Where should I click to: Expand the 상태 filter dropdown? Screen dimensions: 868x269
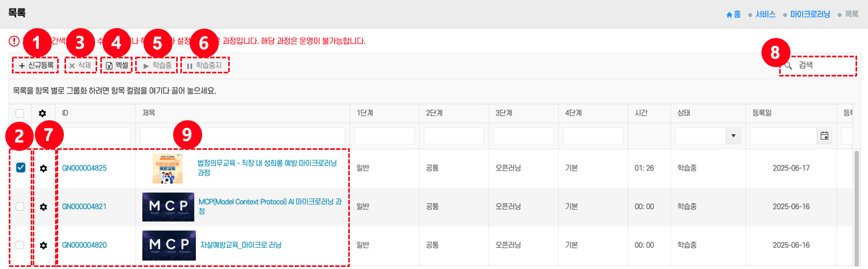(733, 136)
